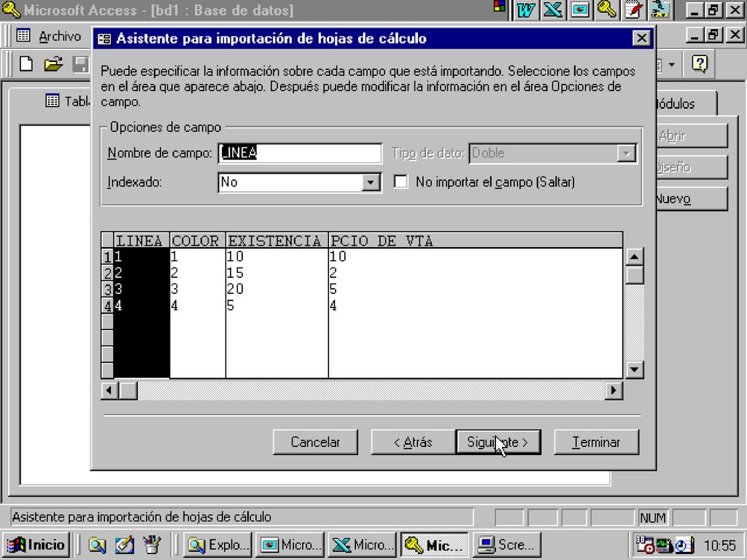The width and height of the screenshot is (747, 560).
Task: Finish the wizard with Terminar
Action: (x=596, y=442)
